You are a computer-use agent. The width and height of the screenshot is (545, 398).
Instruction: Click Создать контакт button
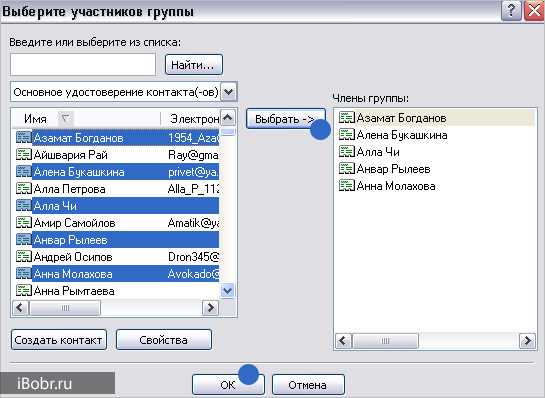point(59,340)
